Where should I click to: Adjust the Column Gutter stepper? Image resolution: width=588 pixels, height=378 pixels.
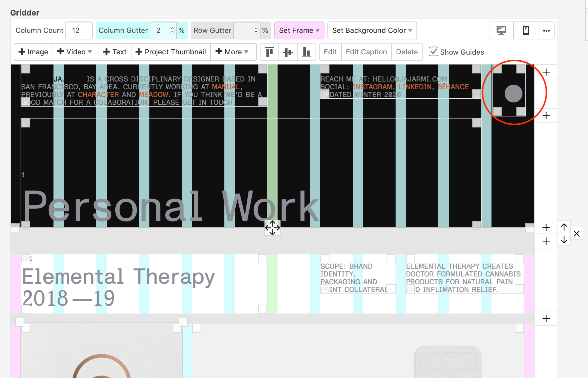click(x=172, y=30)
